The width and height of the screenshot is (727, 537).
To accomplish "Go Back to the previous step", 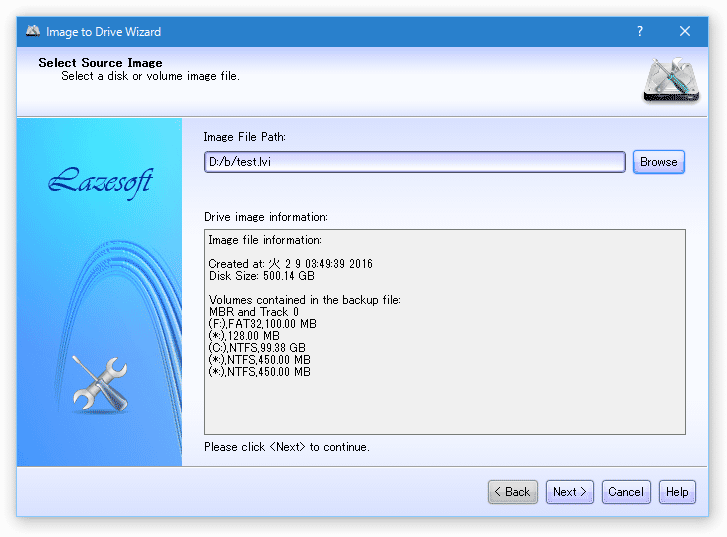I will (x=512, y=492).
